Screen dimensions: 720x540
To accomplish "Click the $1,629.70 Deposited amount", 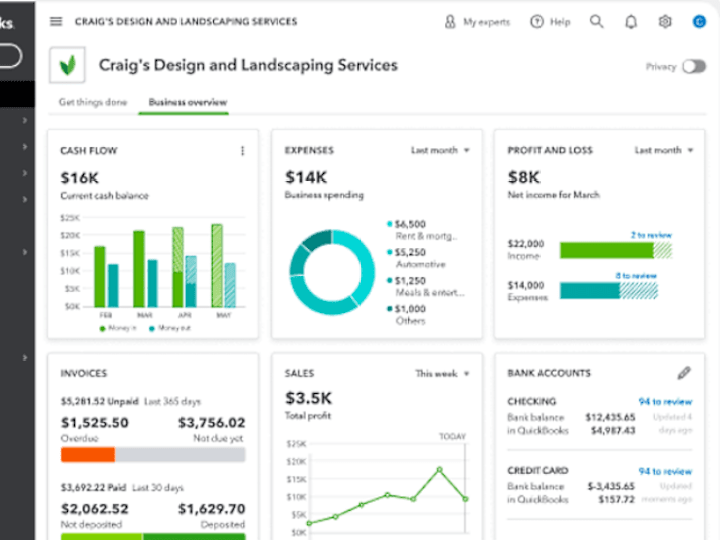I will click(212, 509).
